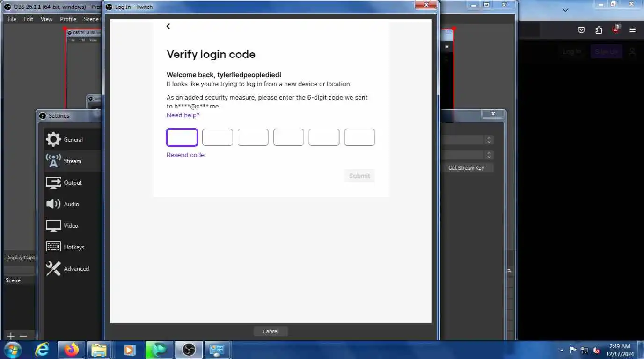Open Windows Explorer from the taskbar
The height and width of the screenshot is (359, 644).
click(x=100, y=350)
